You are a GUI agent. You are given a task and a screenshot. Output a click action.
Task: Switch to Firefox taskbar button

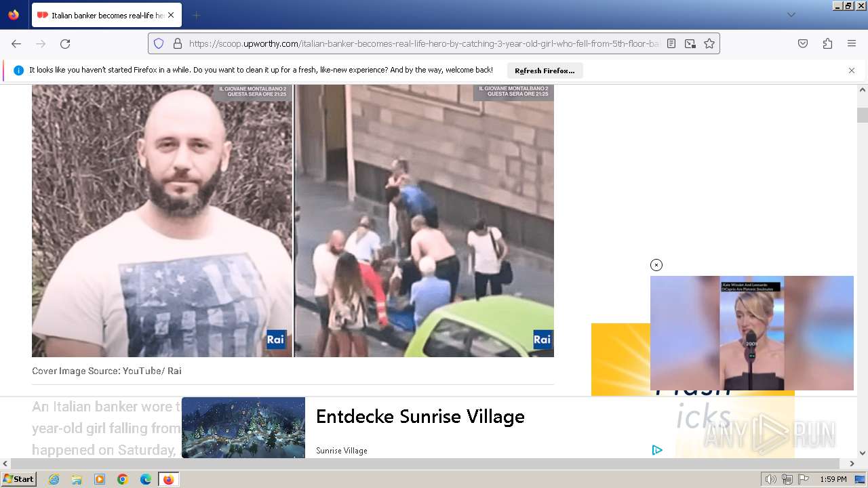pyautogui.click(x=168, y=479)
